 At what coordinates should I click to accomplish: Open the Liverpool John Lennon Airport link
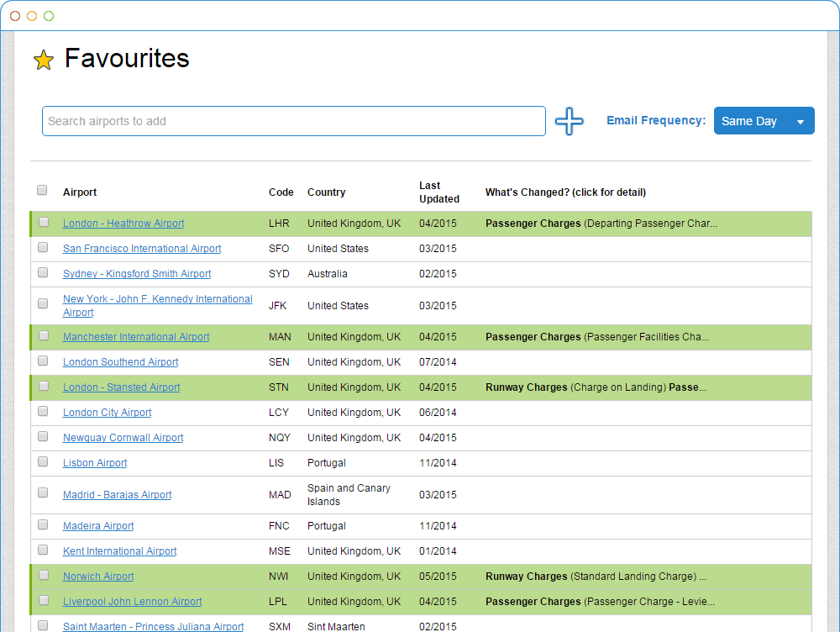[x=133, y=602]
